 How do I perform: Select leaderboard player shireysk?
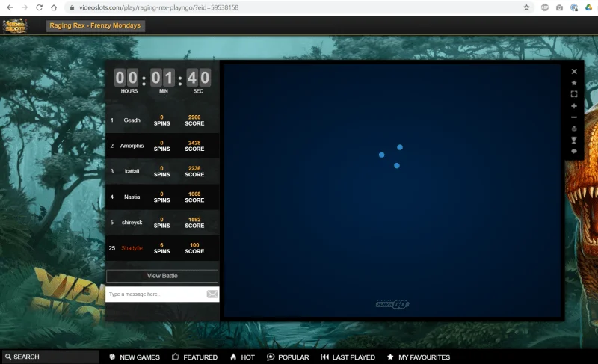coord(132,222)
